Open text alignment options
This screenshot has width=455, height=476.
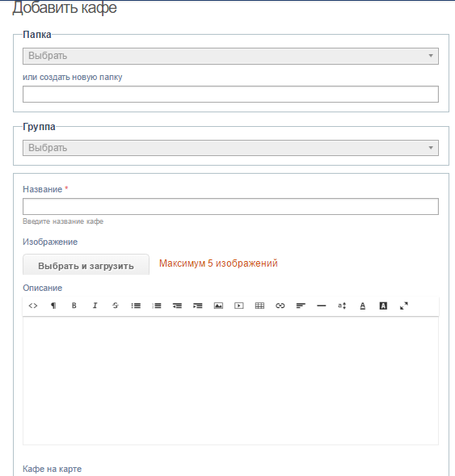click(x=301, y=305)
